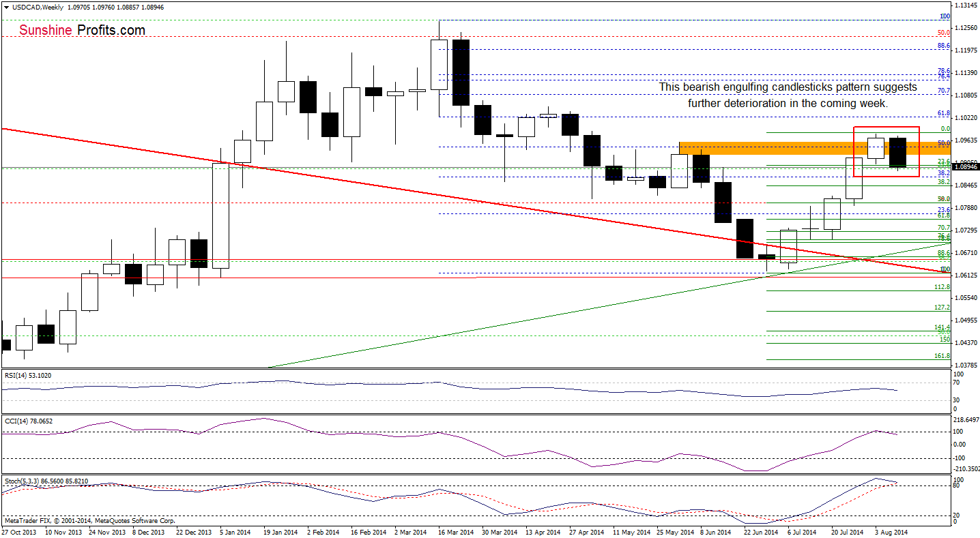The height and width of the screenshot is (538, 980).
Task: Click the 1.03785 price scale value
Action: (966, 365)
